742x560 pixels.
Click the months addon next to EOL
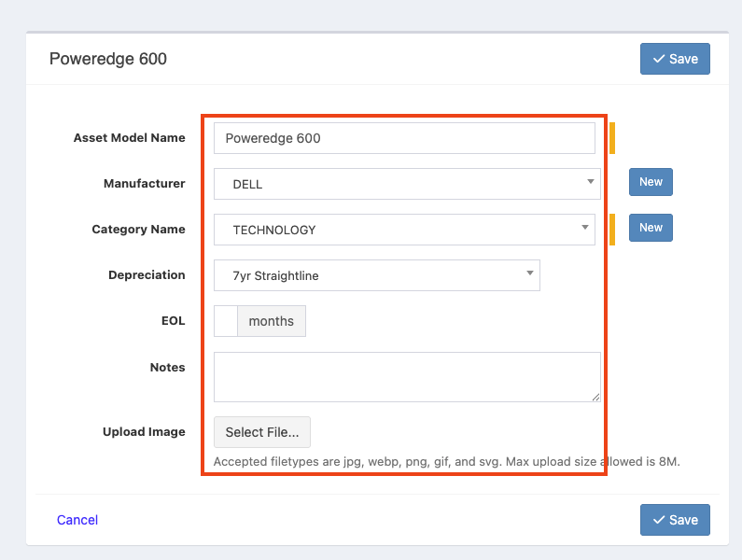[x=271, y=321]
